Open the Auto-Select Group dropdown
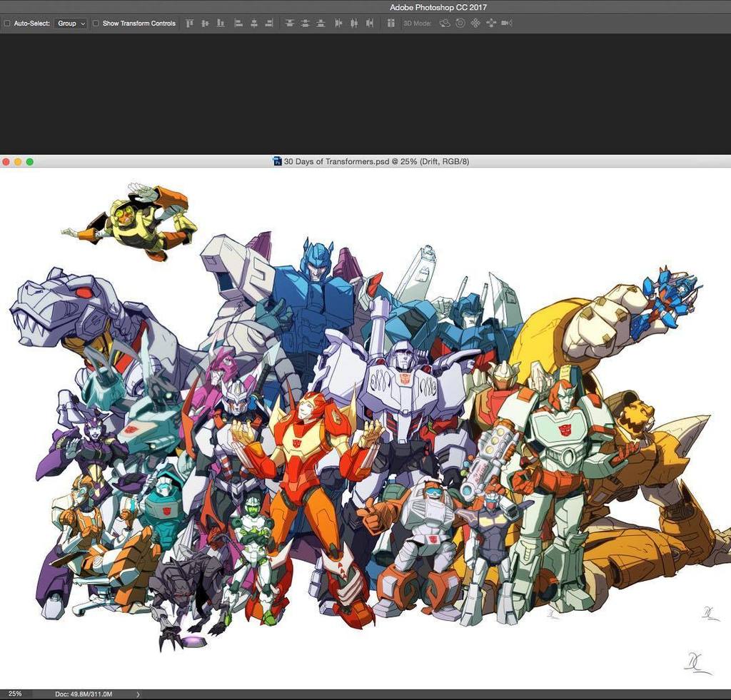Viewport: 731px width, 700px height. [x=71, y=24]
